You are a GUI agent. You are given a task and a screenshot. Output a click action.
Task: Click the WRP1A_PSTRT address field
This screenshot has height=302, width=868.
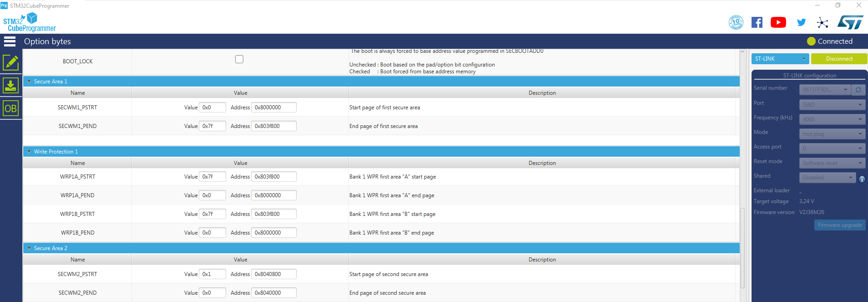273,177
